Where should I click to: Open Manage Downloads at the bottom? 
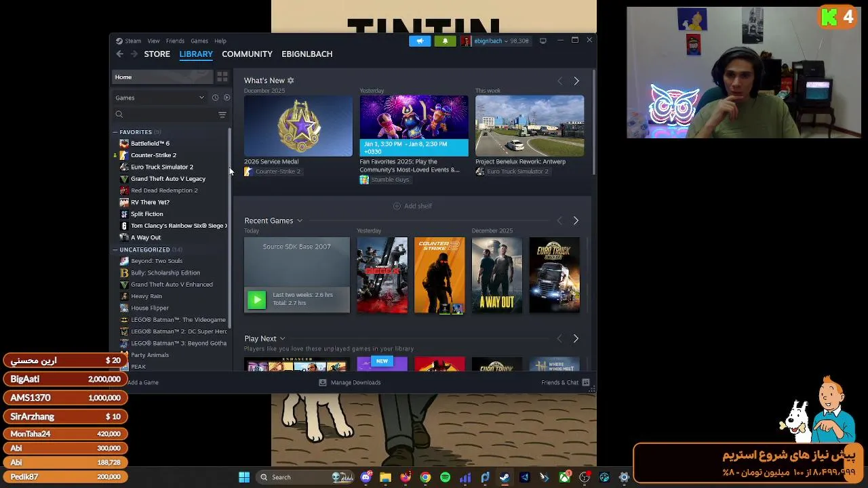click(x=350, y=382)
